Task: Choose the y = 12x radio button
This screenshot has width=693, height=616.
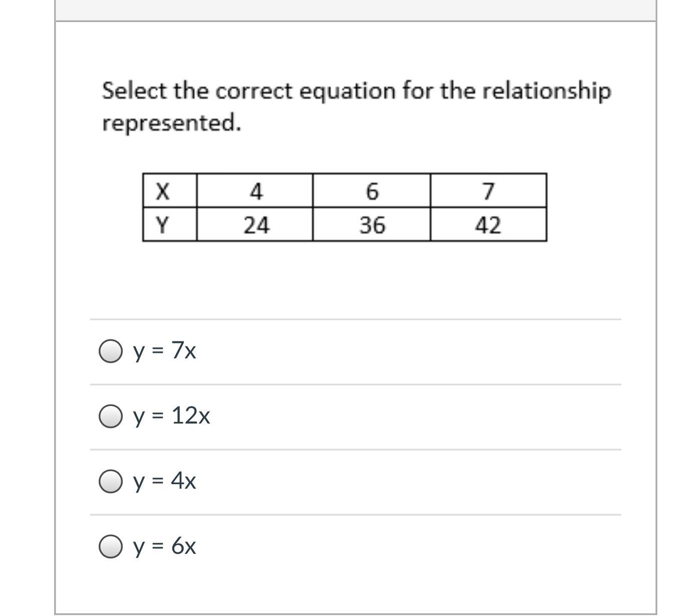Action: 110,416
